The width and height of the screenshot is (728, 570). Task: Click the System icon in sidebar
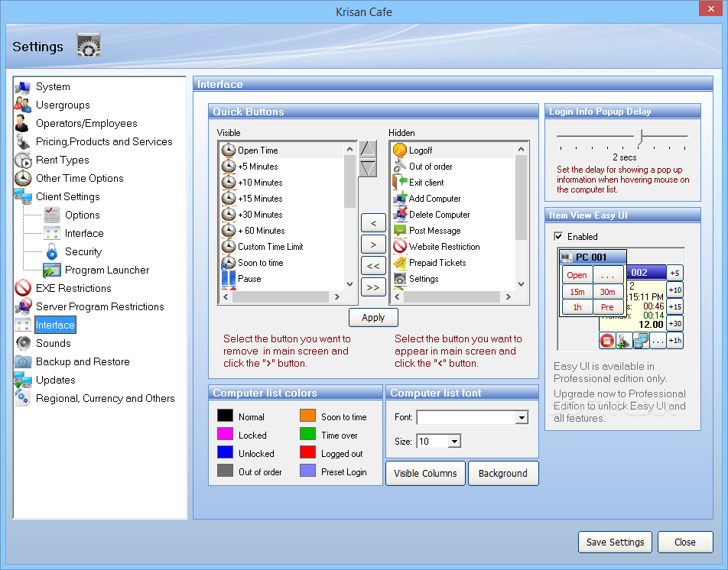click(x=23, y=87)
